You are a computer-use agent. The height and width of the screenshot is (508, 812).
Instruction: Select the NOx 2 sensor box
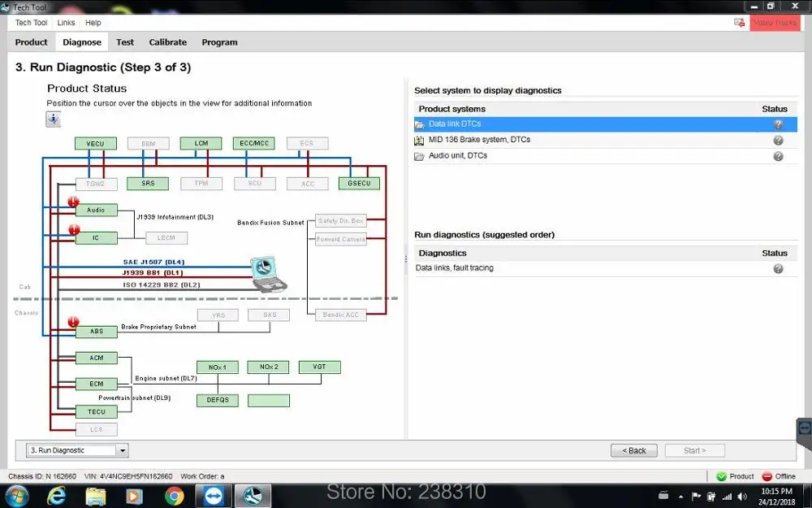pos(268,367)
